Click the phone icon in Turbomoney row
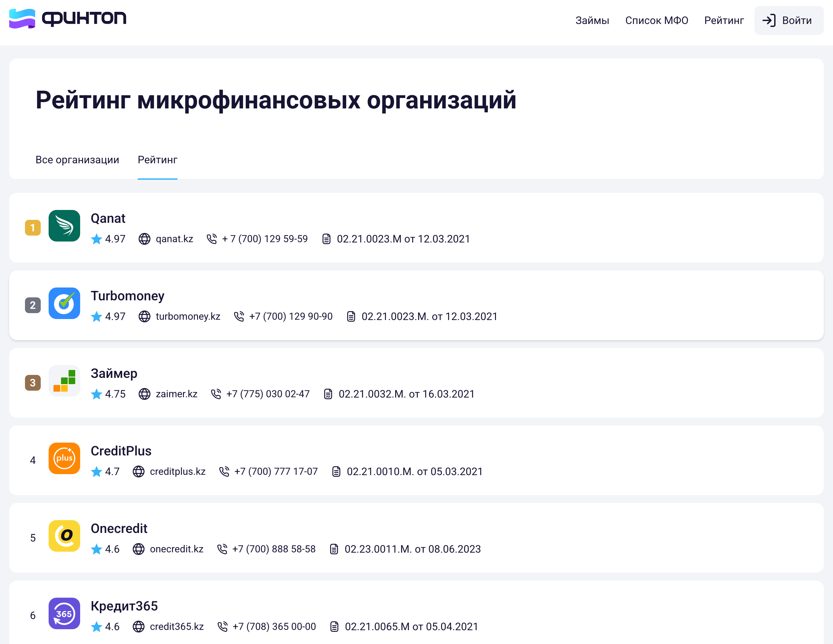The height and width of the screenshot is (644, 833). click(239, 316)
